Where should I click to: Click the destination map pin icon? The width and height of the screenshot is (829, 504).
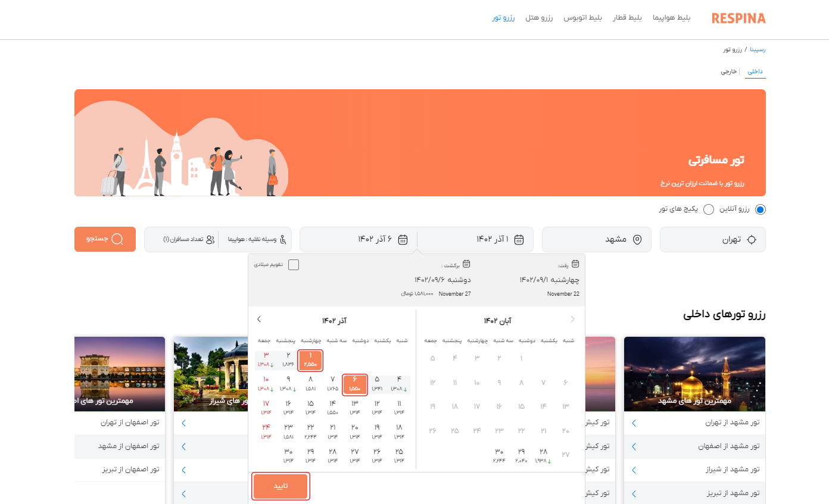(x=637, y=240)
